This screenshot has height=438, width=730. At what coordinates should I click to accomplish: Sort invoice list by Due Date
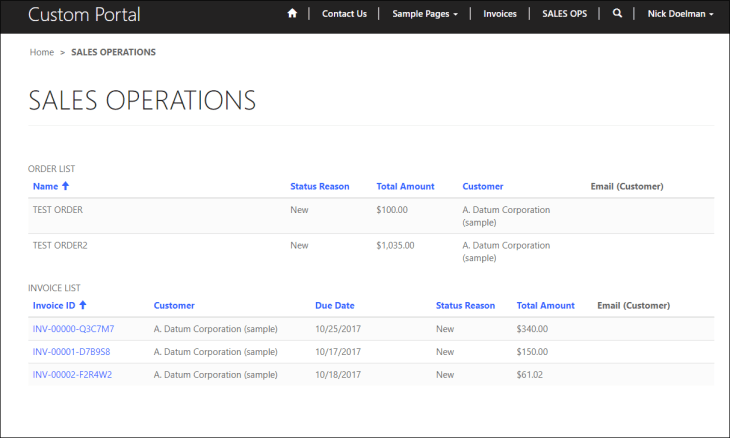(x=334, y=305)
